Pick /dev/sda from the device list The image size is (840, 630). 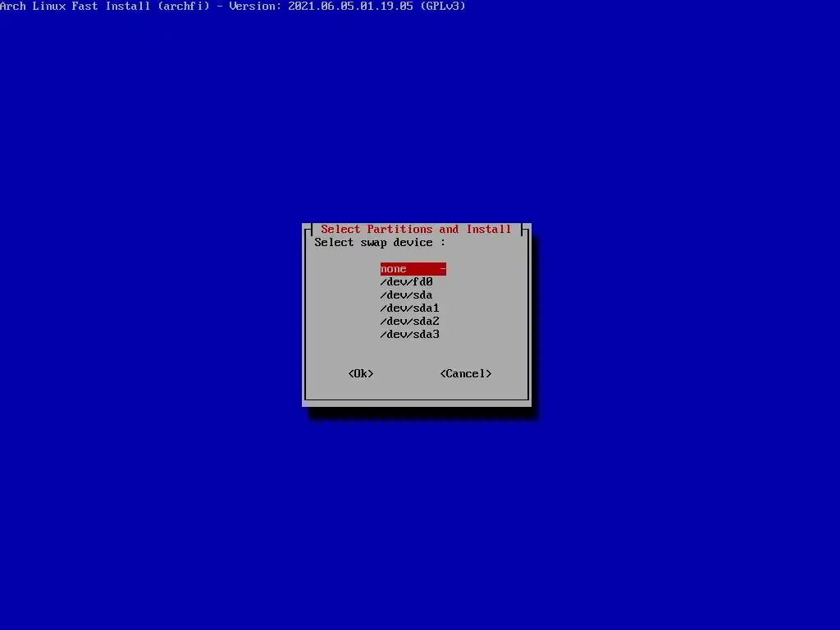click(x=407, y=295)
